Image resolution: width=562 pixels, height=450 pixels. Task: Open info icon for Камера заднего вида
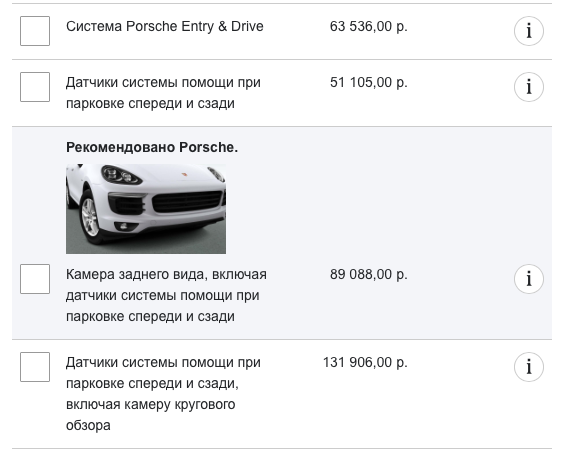[x=529, y=279]
